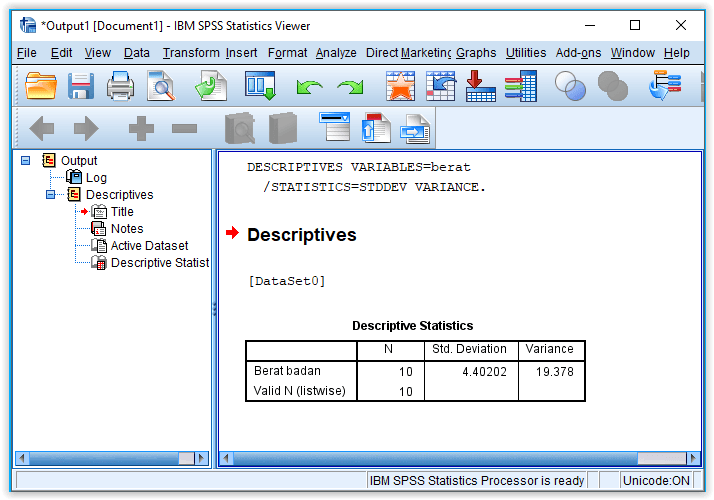Click the Descriptives heading in output
714x500 pixels.
point(301,235)
